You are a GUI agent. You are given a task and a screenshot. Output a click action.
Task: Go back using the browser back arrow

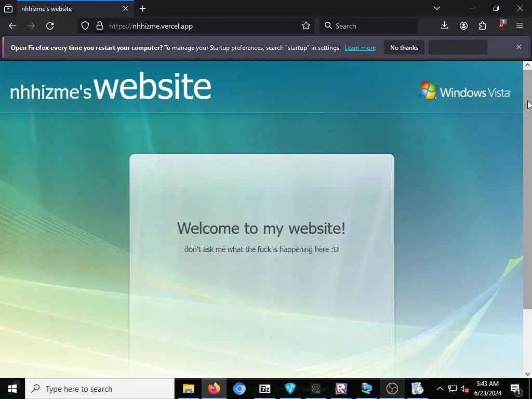(x=12, y=26)
